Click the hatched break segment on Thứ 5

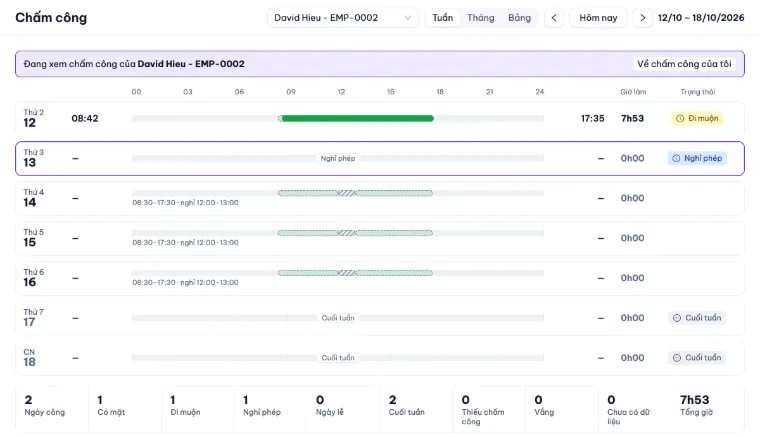tap(347, 233)
